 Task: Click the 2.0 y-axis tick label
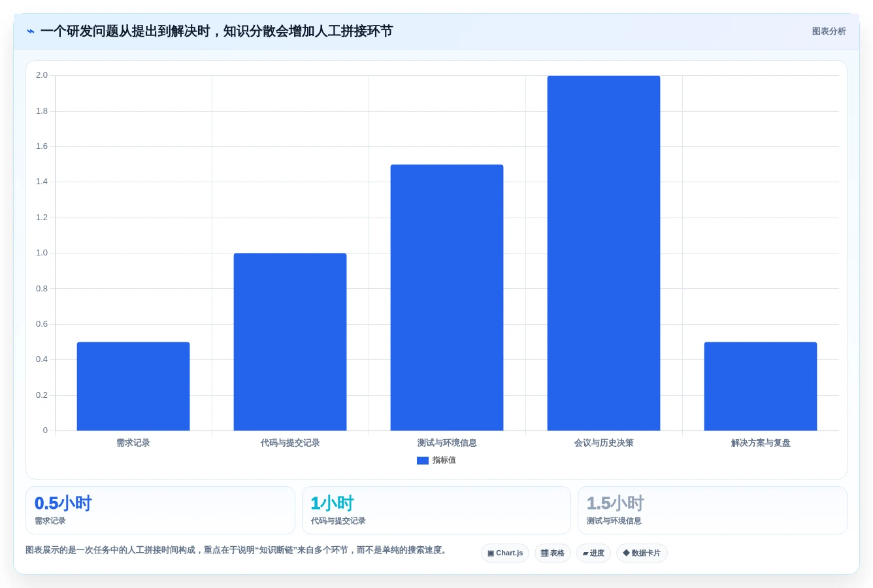tap(42, 75)
